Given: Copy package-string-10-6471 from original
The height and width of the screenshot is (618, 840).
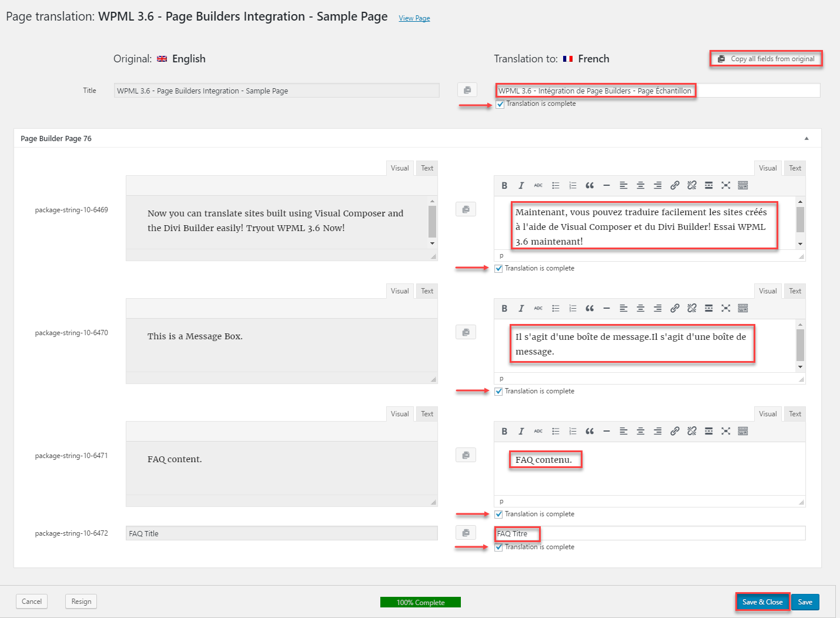Looking at the screenshot, I should tap(466, 455).
